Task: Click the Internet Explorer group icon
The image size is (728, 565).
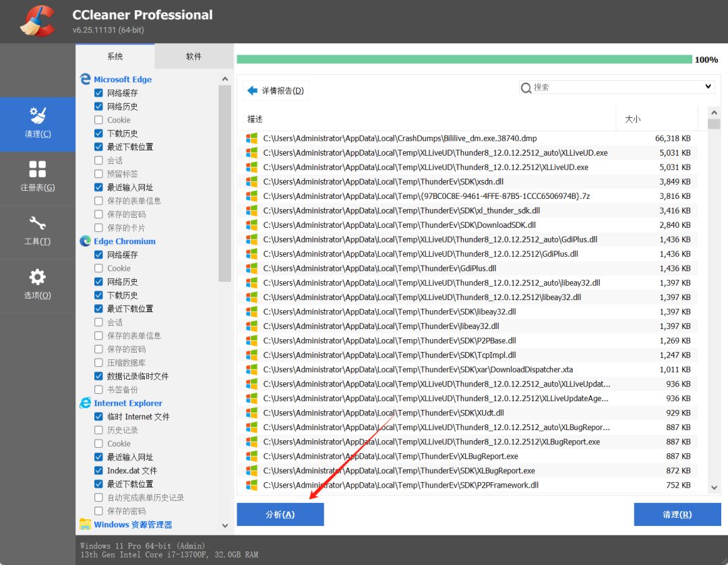Action: click(x=86, y=403)
